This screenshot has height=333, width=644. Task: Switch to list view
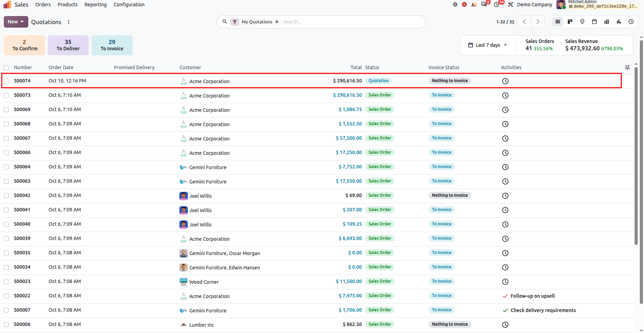point(558,22)
